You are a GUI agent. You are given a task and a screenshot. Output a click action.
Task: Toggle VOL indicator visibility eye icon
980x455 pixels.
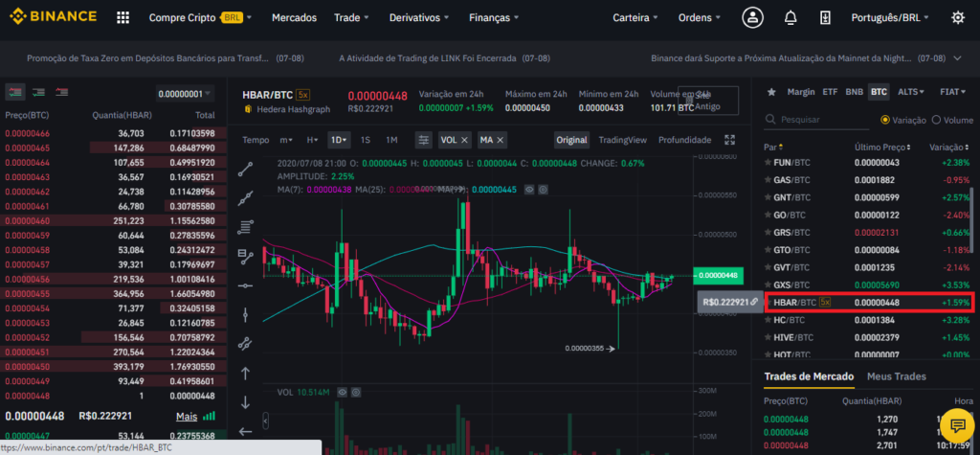pyautogui.click(x=342, y=393)
